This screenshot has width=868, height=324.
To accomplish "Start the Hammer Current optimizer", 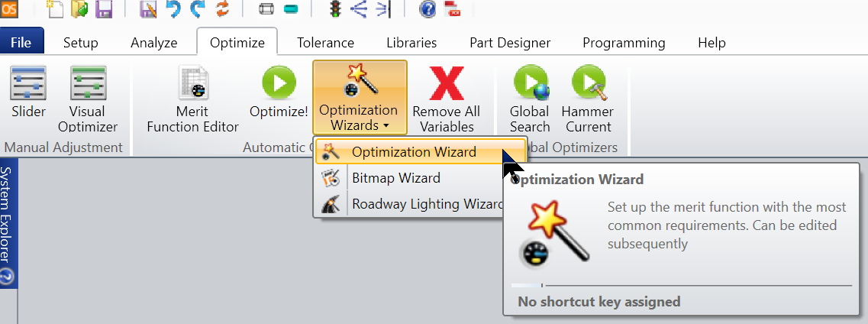I will pyautogui.click(x=588, y=99).
